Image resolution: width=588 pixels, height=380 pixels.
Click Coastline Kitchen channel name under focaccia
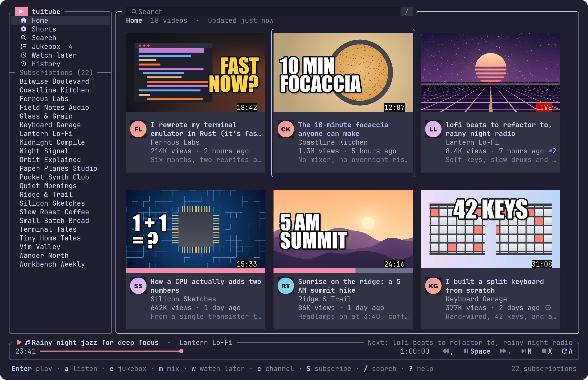point(333,142)
